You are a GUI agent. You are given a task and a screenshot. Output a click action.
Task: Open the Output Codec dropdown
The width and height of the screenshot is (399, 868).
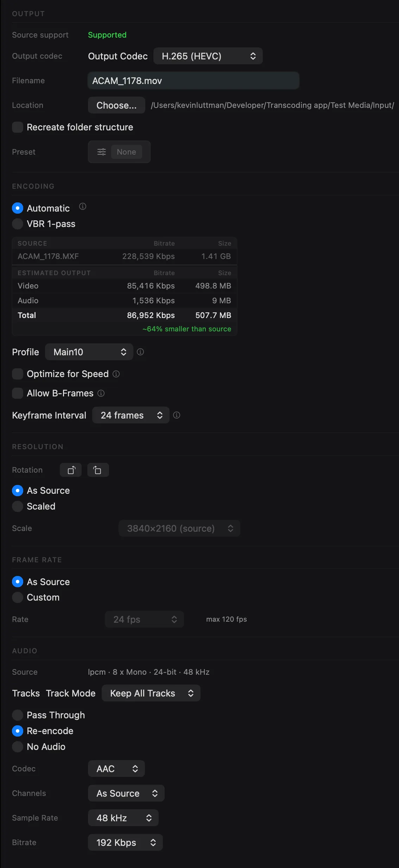click(208, 56)
